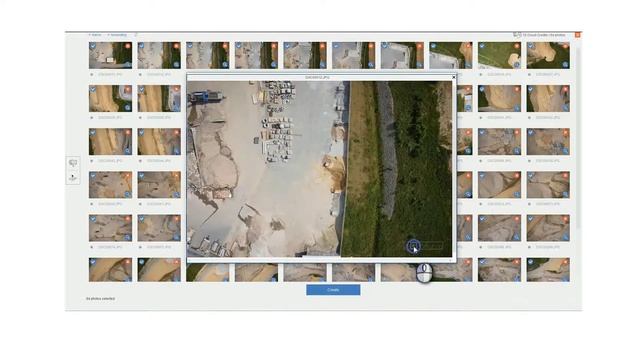Click the blue Create button

click(333, 290)
